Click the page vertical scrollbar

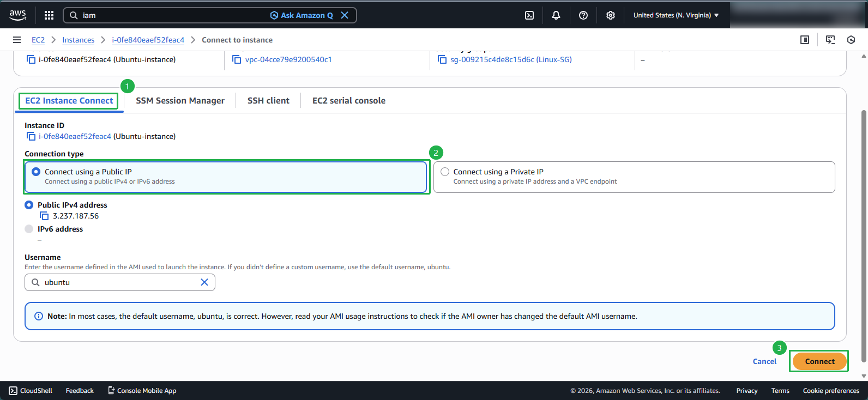pyautogui.click(x=864, y=235)
